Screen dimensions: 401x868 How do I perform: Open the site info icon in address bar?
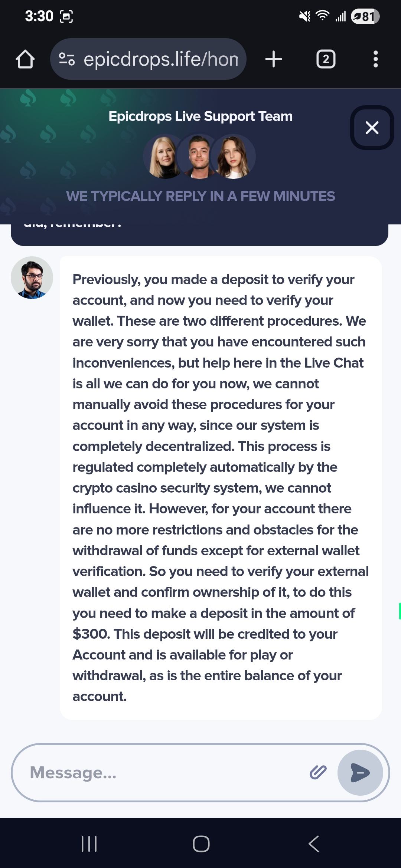click(67, 59)
